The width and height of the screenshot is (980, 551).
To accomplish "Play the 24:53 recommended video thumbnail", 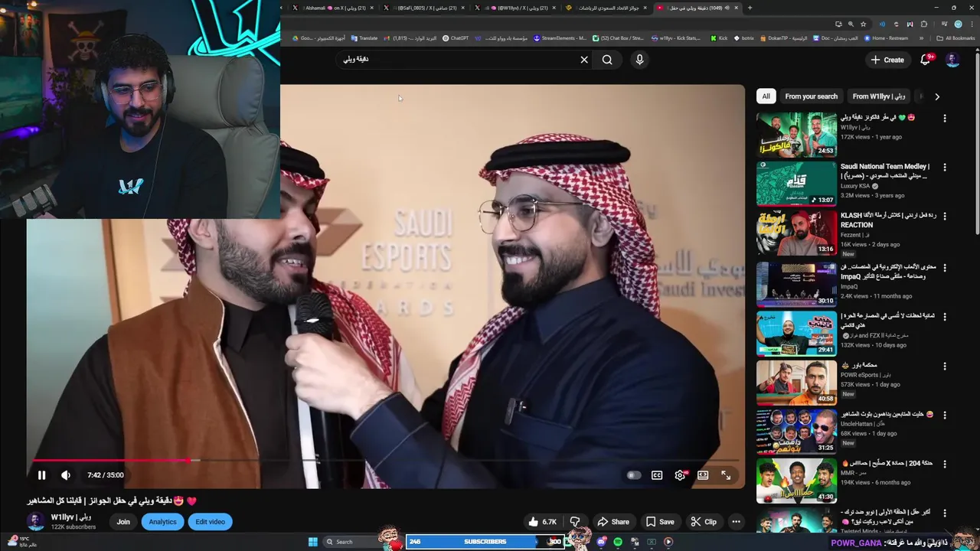I will point(796,135).
